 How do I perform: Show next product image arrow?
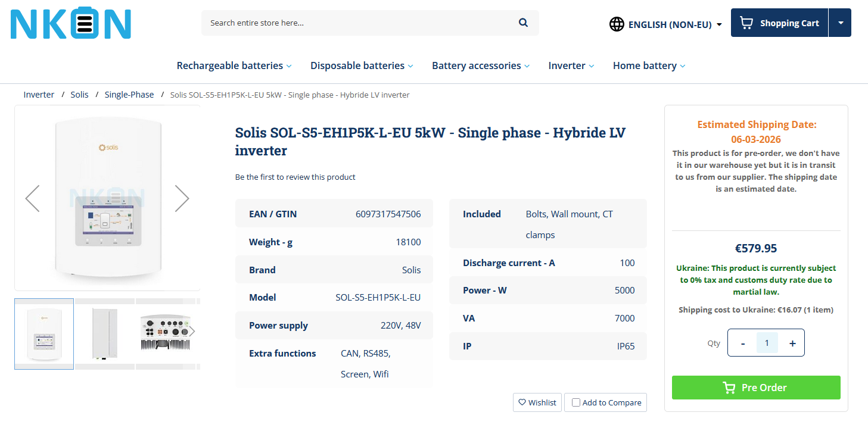pyautogui.click(x=182, y=198)
